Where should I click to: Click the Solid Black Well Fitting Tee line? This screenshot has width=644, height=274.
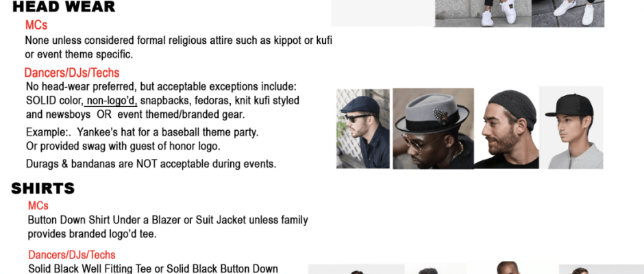pos(153,269)
